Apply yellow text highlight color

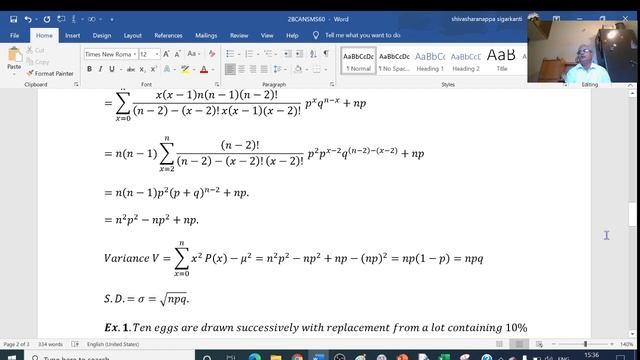click(185, 70)
